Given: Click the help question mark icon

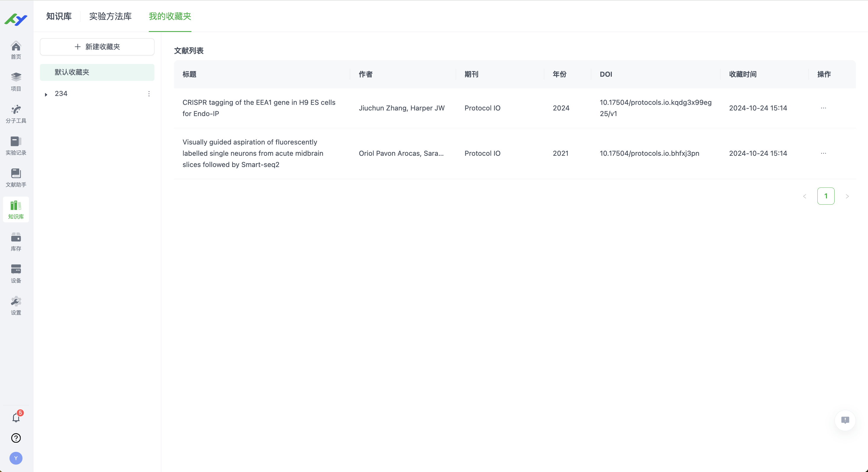Looking at the screenshot, I should click(16, 438).
